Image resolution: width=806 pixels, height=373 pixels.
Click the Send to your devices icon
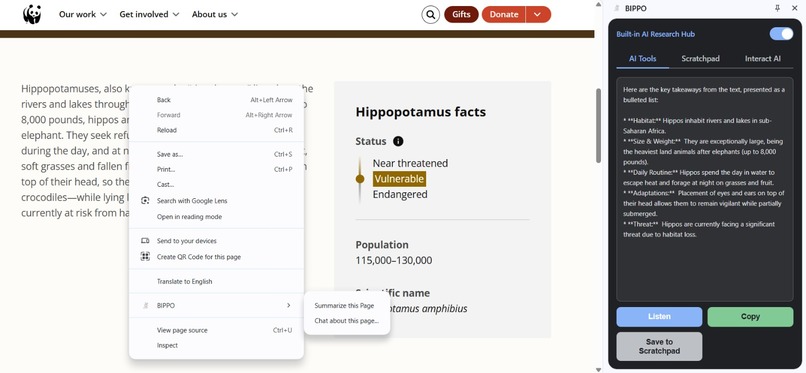(x=145, y=241)
